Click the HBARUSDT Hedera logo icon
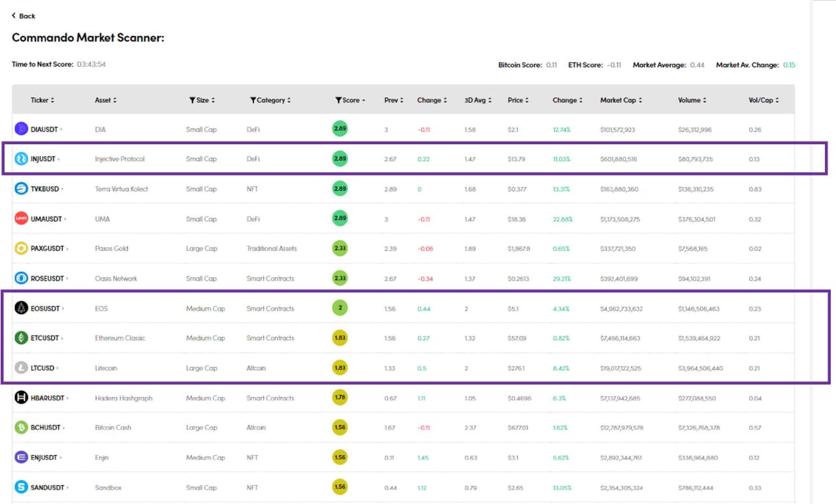836x504 pixels. coord(22,398)
